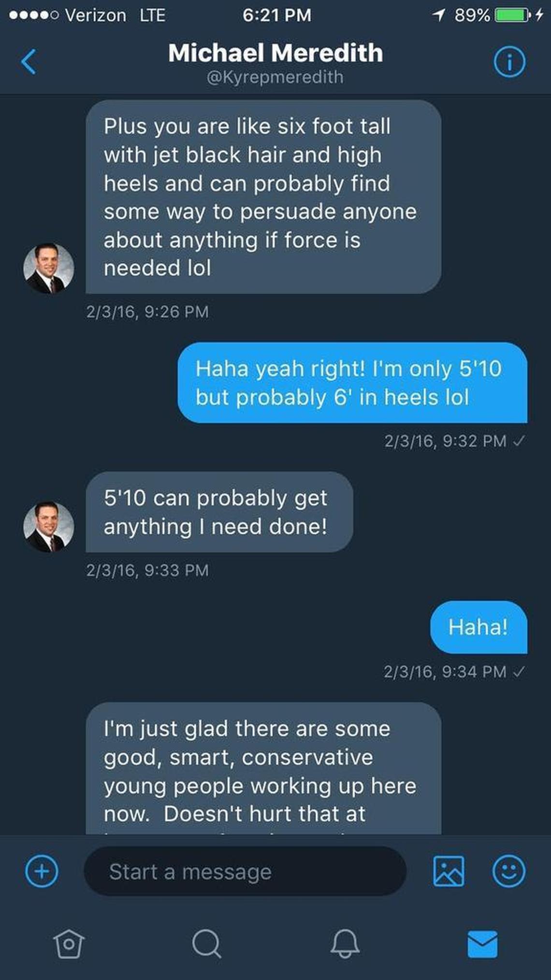Select the "Plus you are like six foot" message
The width and height of the screenshot is (551, 980).
pyautogui.click(x=263, y=196)
